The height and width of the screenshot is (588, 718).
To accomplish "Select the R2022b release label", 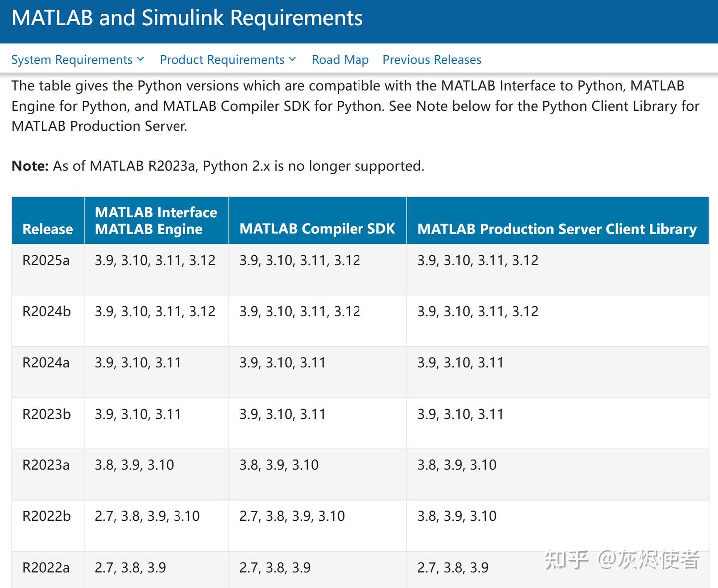I will click(x=47, y=516).
